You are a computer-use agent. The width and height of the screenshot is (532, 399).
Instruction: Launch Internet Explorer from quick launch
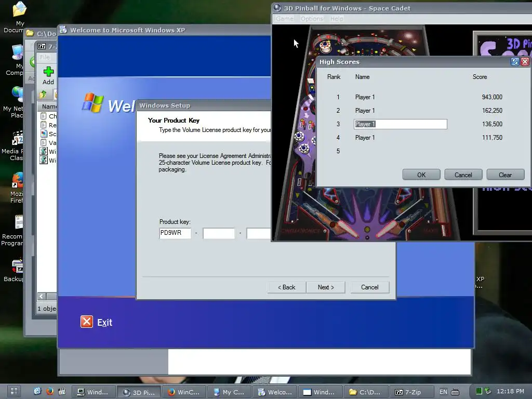click(37, 391)
